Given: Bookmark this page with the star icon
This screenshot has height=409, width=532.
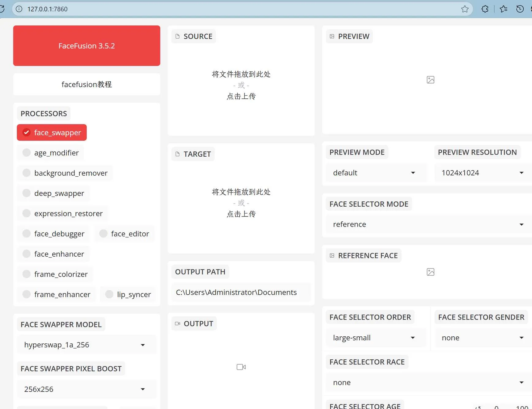Looking at the screenshot, I should point(465,9).
